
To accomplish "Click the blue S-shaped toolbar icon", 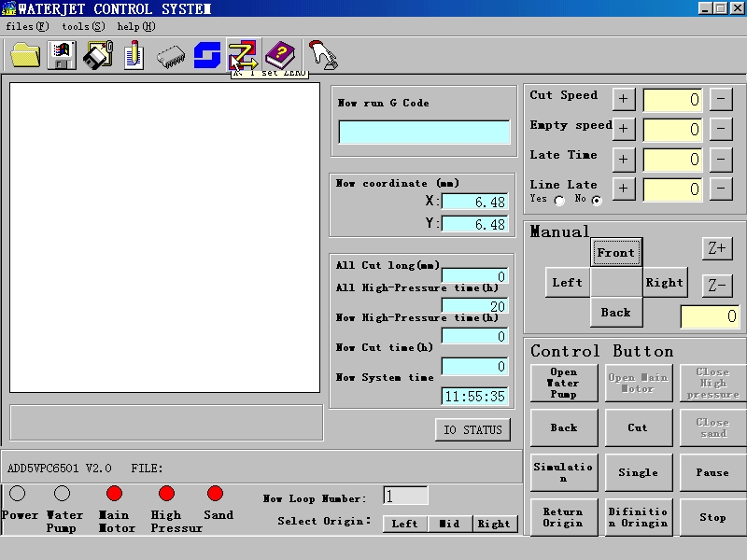I will (206, 55).
